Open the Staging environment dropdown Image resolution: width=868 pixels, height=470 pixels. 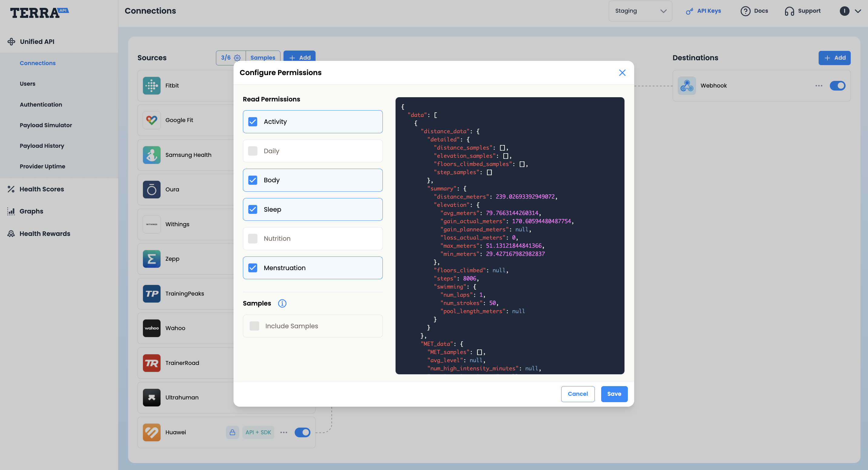(x=640, y=11)
